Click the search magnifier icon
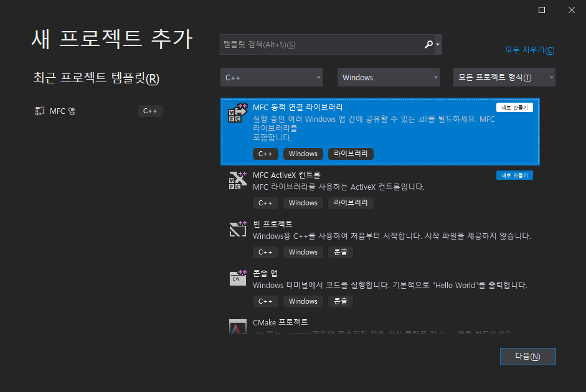This screenshot has height=392, width=586. point(428,44)
